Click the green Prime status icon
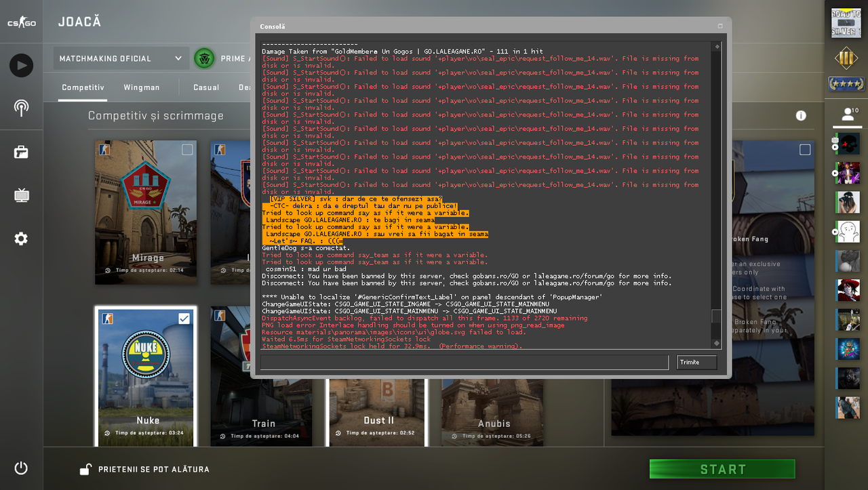This screenshot has height=490, width=868. tap(204, 58)
